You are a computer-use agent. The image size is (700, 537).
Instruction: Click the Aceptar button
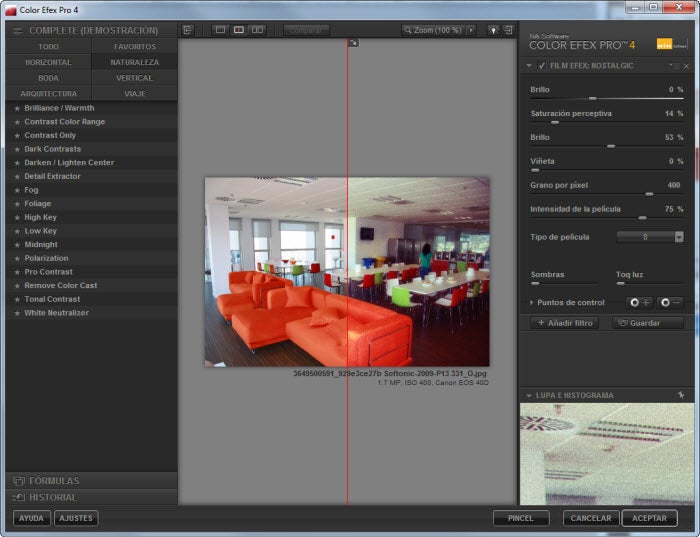[650, 518]
